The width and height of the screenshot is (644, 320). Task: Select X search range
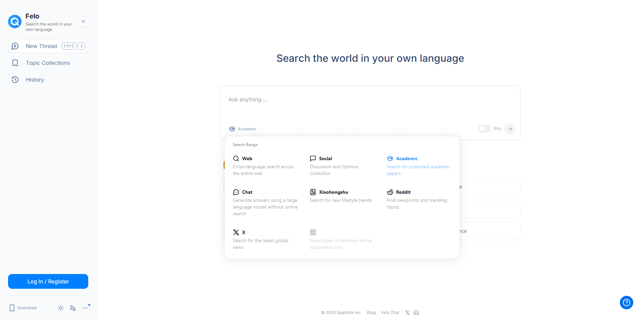pyautogui.click(x=265, y=239)
